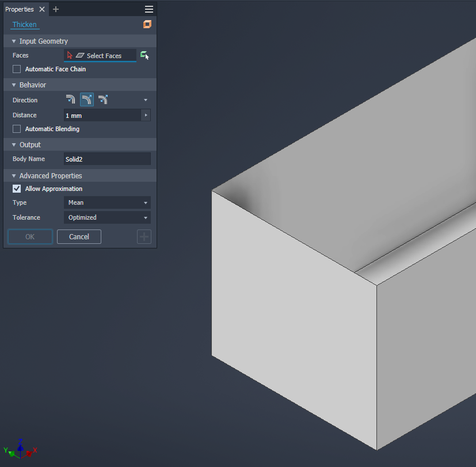The width and height of the screenshot is (476, 467).
Task: Confirm the Thicken with OK
Action: tap(29, 236)
